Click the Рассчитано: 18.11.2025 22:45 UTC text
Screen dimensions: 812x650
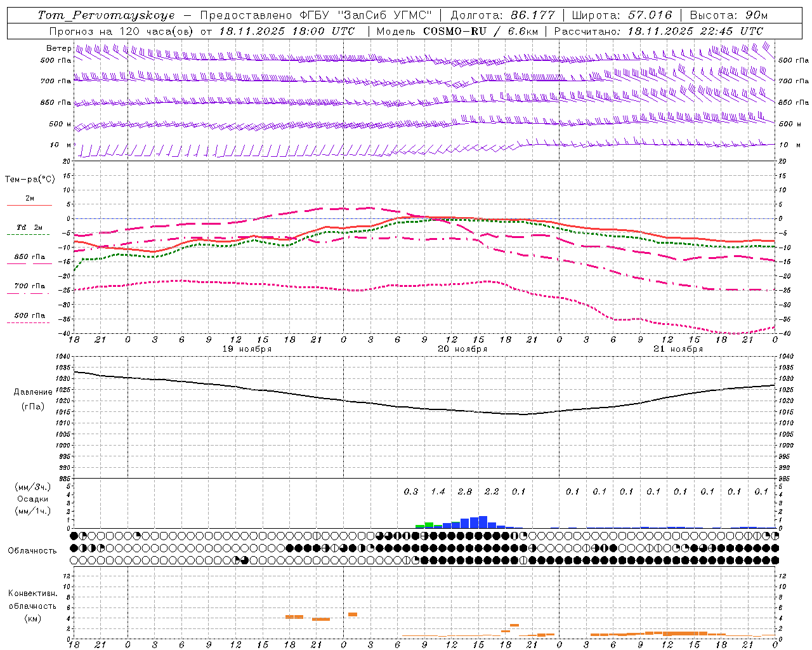click(658, 31)
